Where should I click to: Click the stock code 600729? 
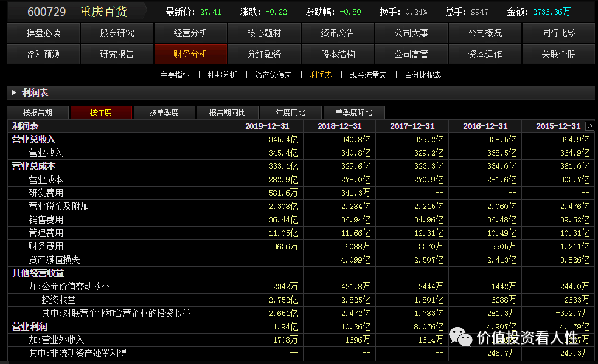(46, 12)
